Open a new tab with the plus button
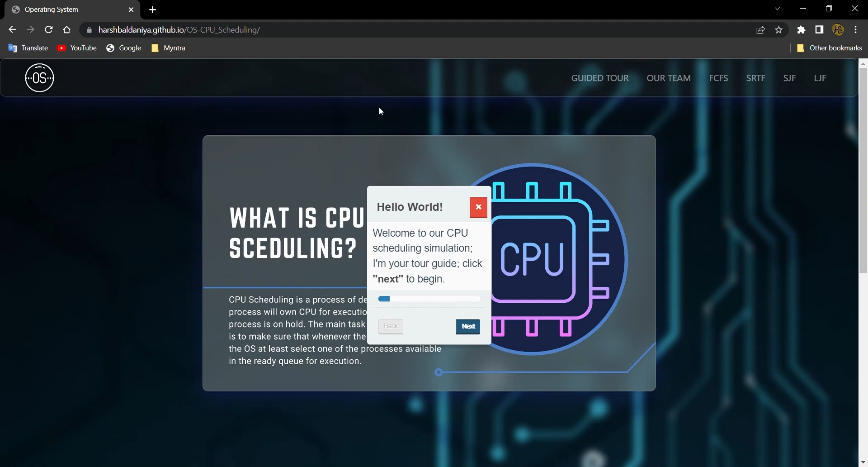Image resolution: width=868 pixels, height=467 pixels. click(x=153, y=10)
